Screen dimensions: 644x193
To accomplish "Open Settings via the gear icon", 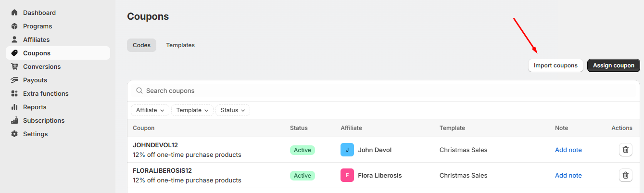I will [x=14, y=134].
